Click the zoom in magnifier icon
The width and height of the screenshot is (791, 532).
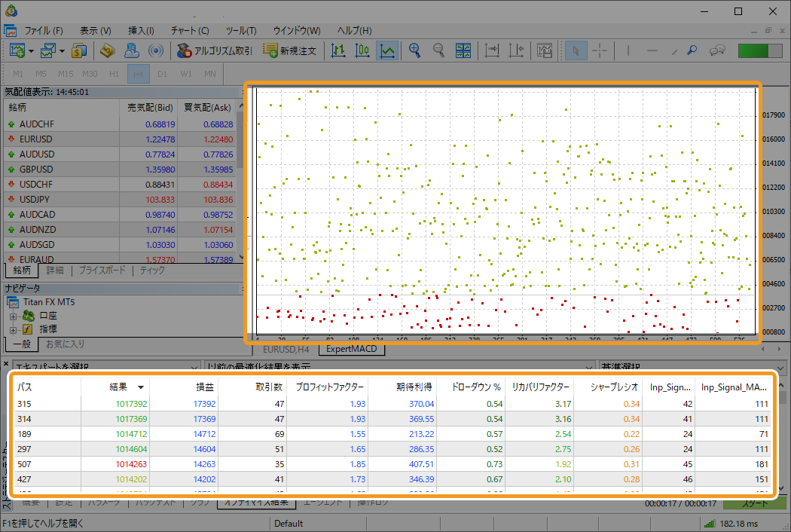coord(414,50)
